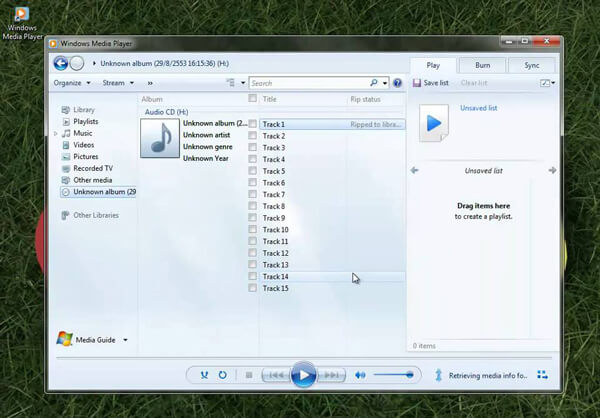The width and height of the screenshot is (600, 418).
Task: Check the Track 7 checkbox
Action: [x=253, y=194]
